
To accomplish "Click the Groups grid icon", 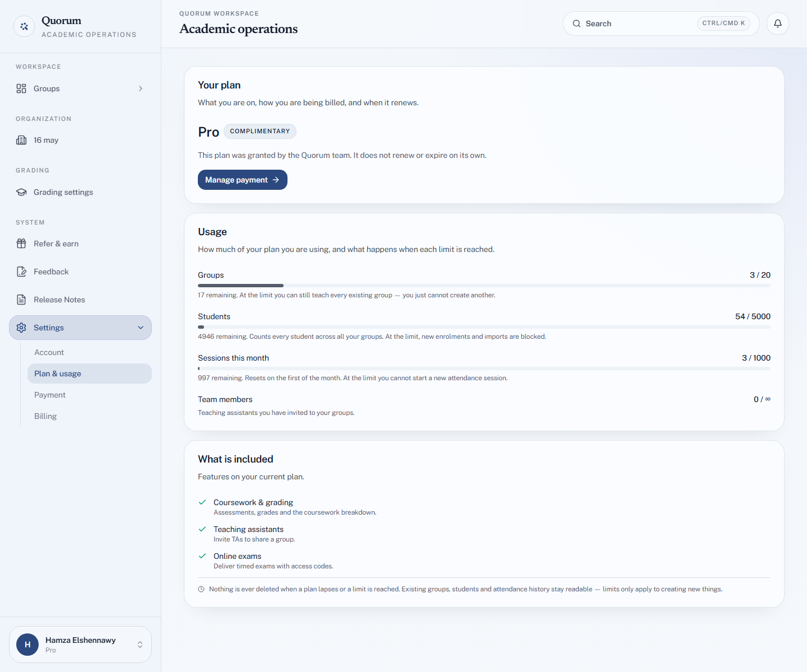I will pyautogui.click(x=21, y=88).
